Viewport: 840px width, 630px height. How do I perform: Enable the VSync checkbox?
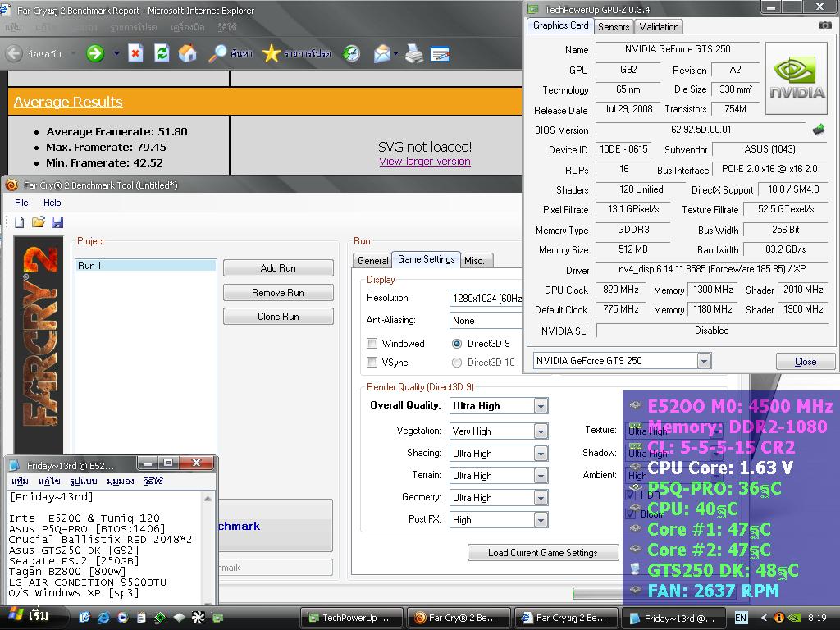click(x=372, y=362)
